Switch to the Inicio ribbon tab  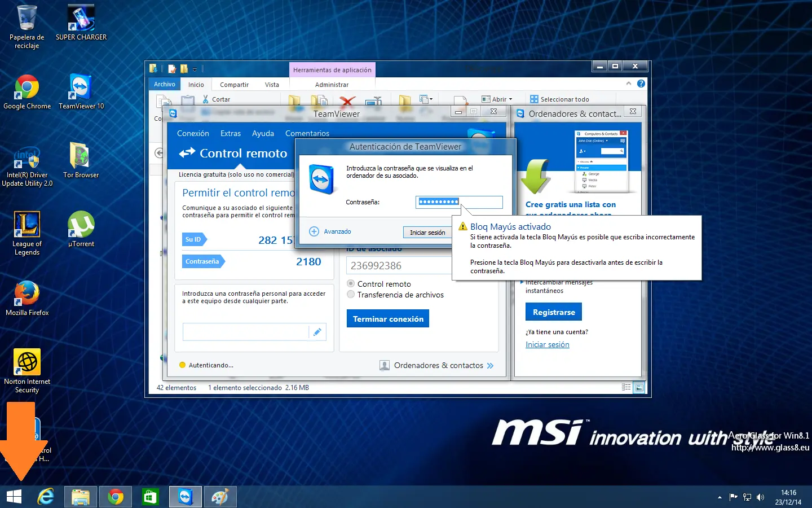tap(196, 85)
